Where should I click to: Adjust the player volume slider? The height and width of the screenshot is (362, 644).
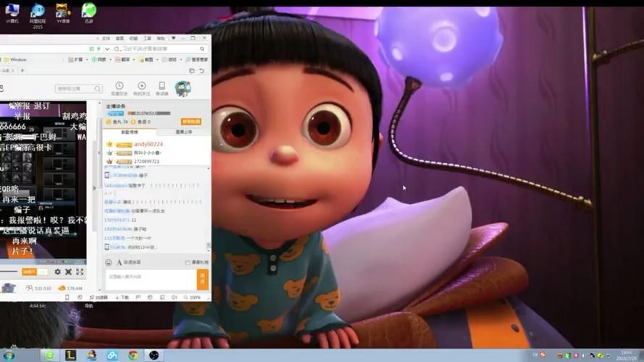tap(9, 271)
